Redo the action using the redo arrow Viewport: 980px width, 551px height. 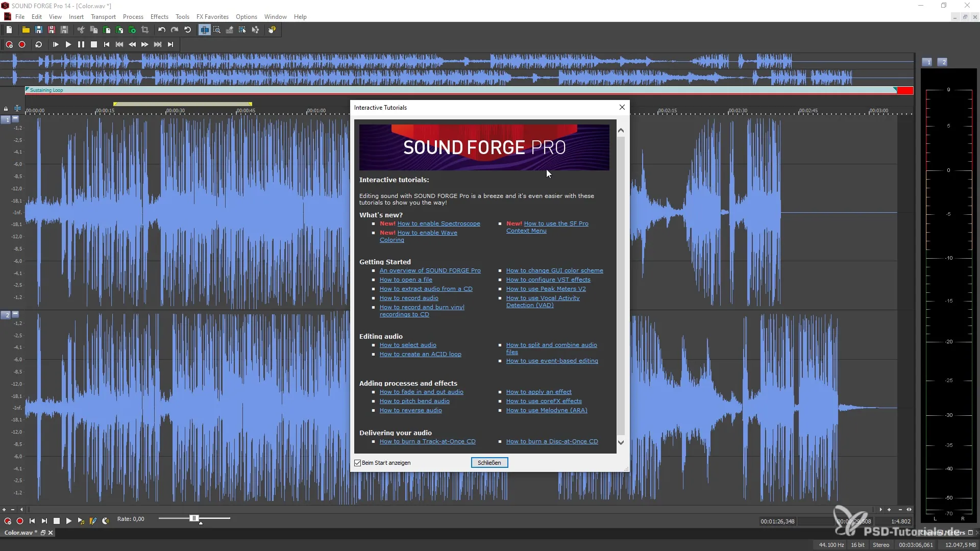click(175, 30)
